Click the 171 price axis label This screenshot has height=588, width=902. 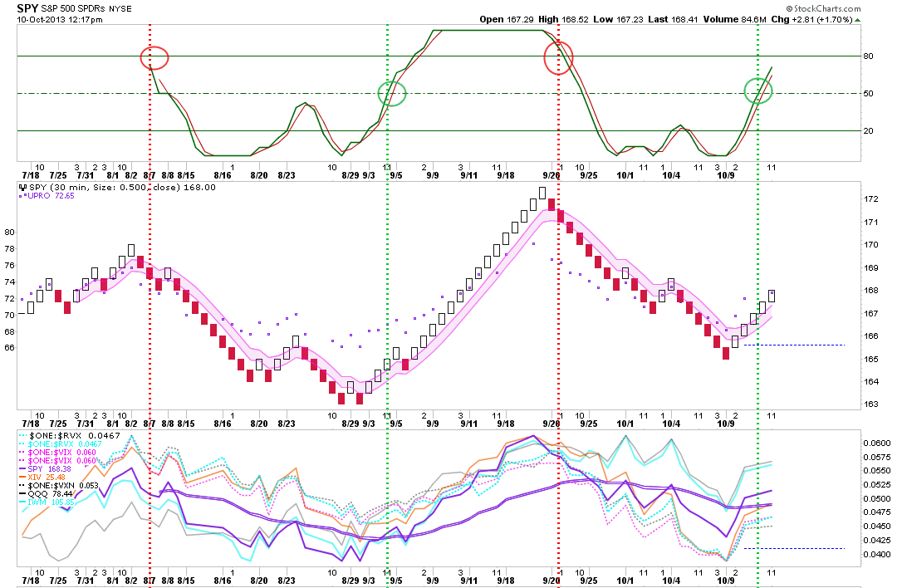point(871,222)
